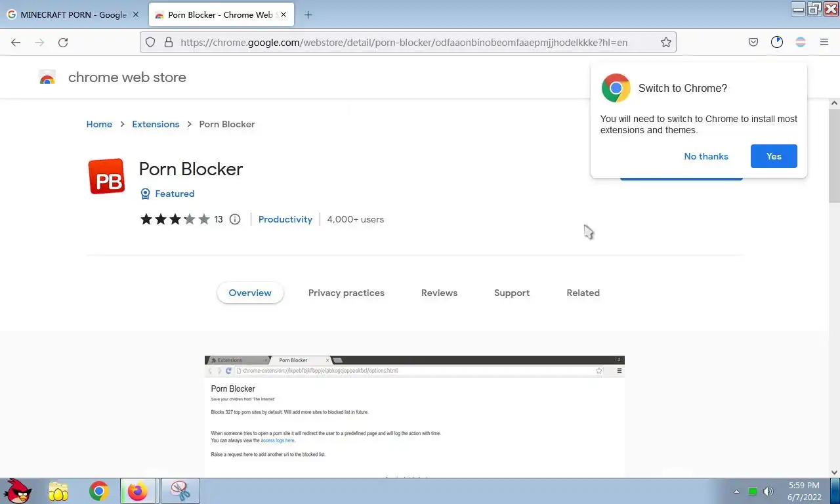The width and height of the screenshot is (840, 504).
Task: Click Yes to switch to Chrome
Action: tap(774, 156)
